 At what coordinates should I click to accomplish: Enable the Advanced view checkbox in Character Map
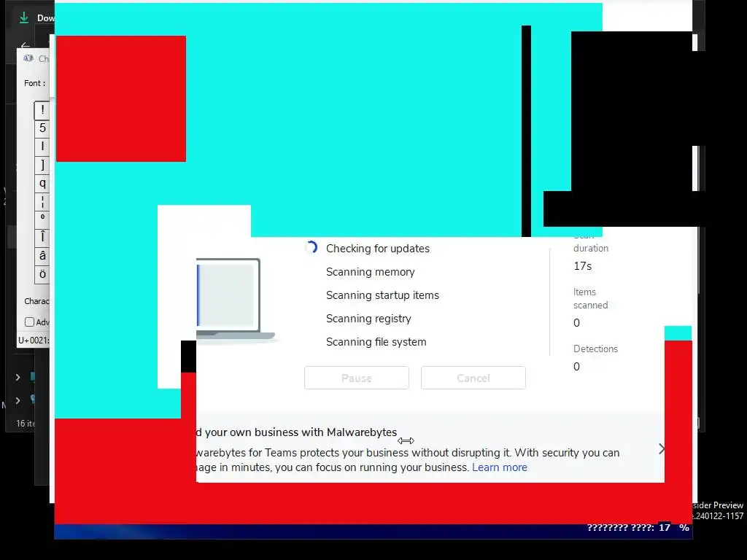(29, 322)
